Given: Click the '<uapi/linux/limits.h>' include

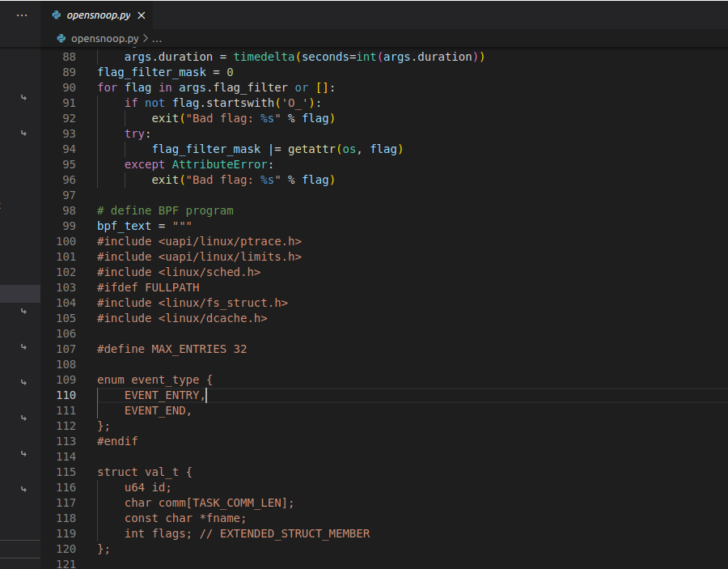Looking at the screenshot, I should pyautogui.click(x=230, y=257).
